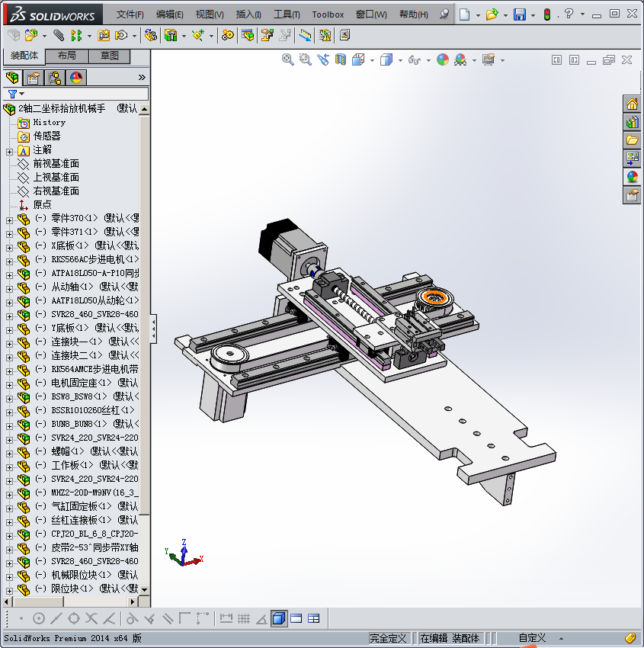Click the Section View icon
This screenshot has width=644, height=648.
click(x=341, y=60)
